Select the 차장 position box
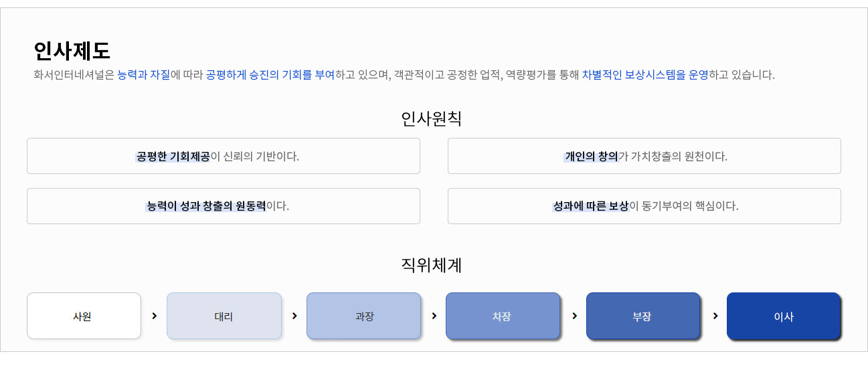 pos(503,316)
